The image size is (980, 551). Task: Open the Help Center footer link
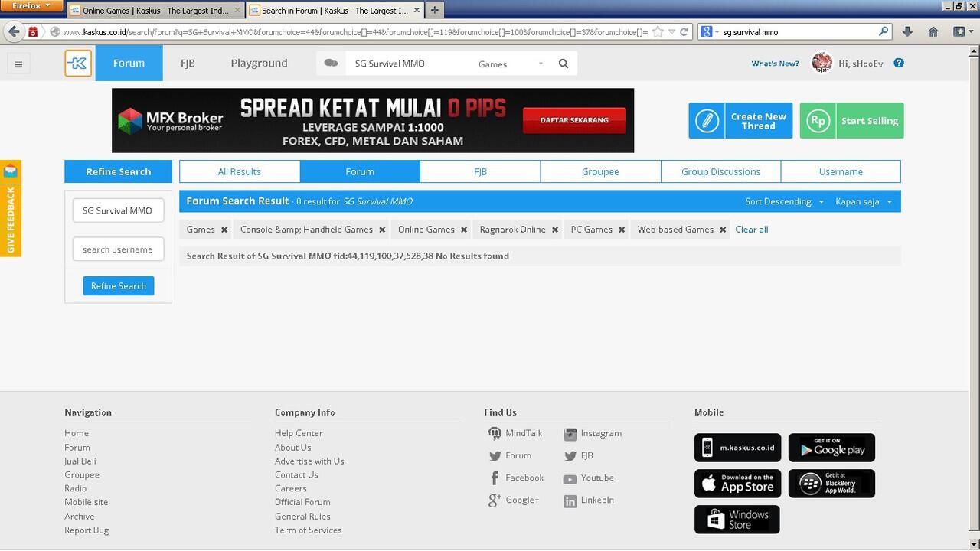pos(299,433)
